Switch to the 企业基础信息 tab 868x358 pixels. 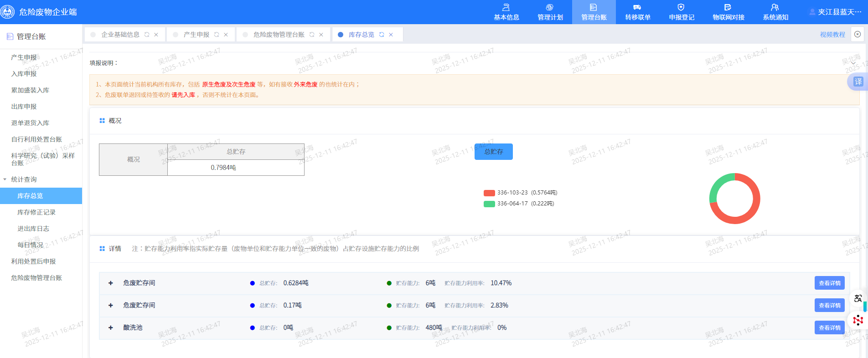120,35
